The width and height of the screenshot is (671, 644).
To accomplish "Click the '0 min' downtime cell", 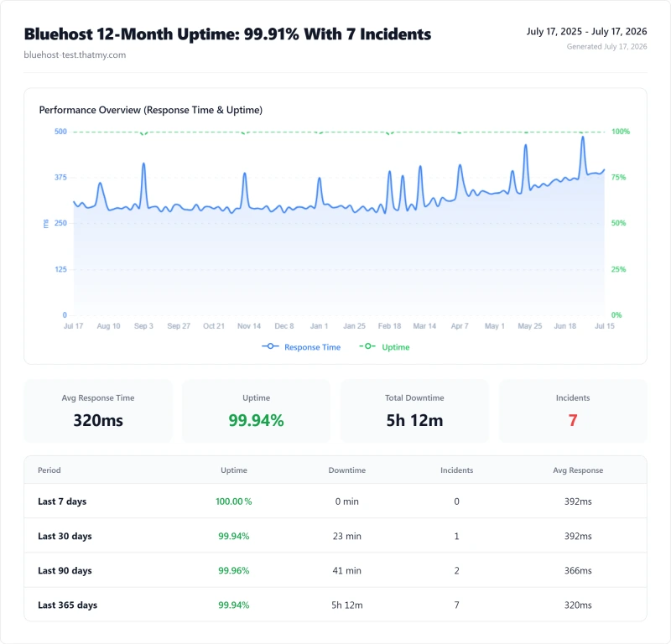I will pos(347,501).
